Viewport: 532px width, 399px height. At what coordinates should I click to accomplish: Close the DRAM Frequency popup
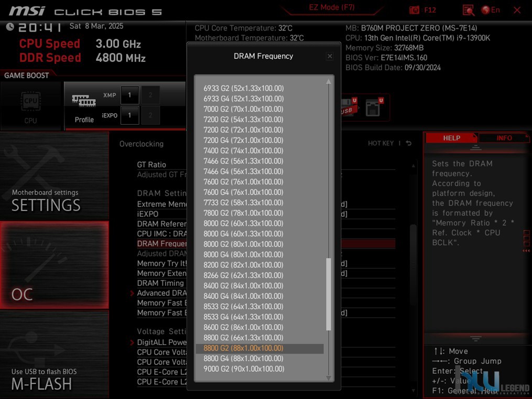click(330, 56)
